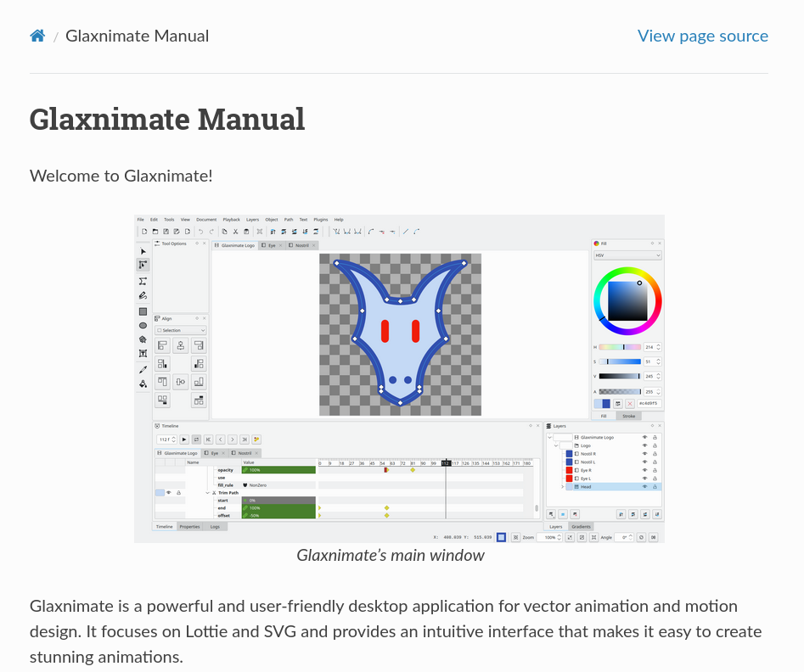Image resolution: width=804 pixels, height=672 pixels.
Task: Toggle visibility eye of Nostril R layer
Action: [645, 454]
